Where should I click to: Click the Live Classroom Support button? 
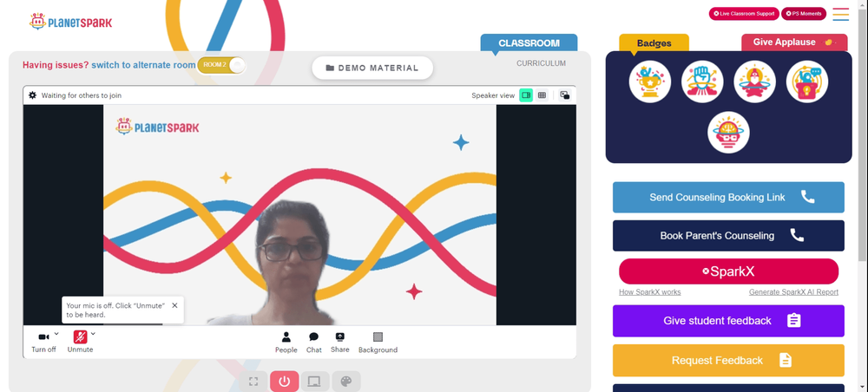pos(744,14)
